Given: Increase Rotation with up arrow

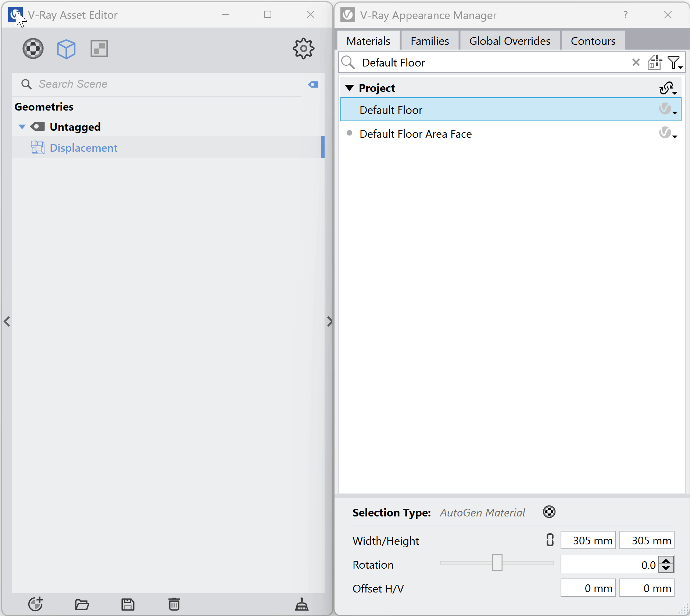Looking at the screenshot, I should pos(666,561).
